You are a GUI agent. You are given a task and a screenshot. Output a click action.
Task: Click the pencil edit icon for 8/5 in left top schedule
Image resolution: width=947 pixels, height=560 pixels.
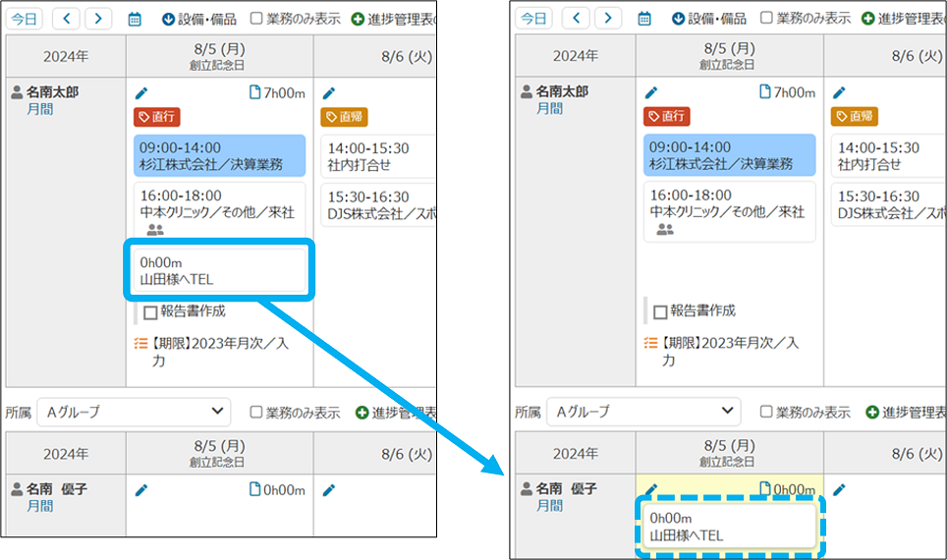pos(141,93)
